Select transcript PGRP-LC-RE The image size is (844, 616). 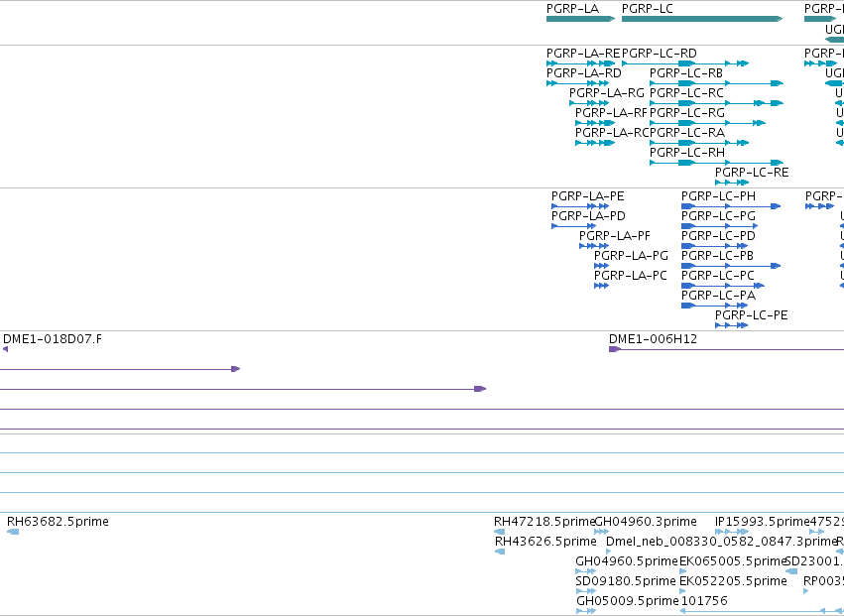click(732, 183)
